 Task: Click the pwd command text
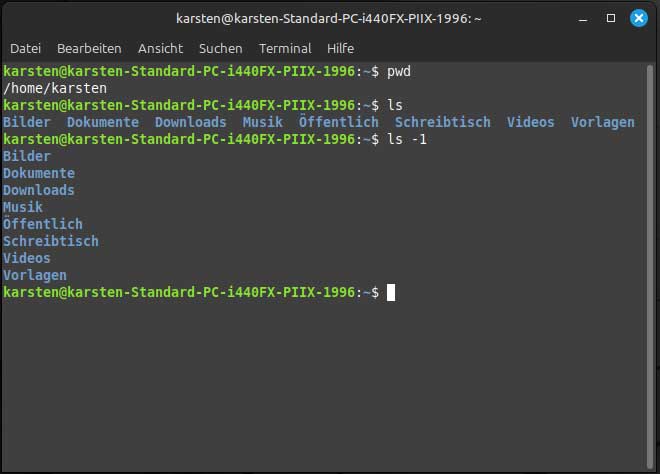pos(399,72)
